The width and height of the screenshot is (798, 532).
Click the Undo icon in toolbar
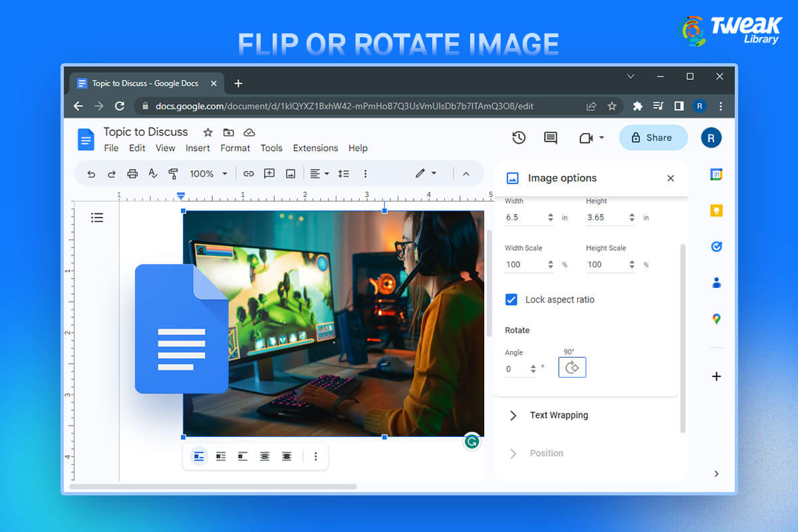click(x=91, y=174)
